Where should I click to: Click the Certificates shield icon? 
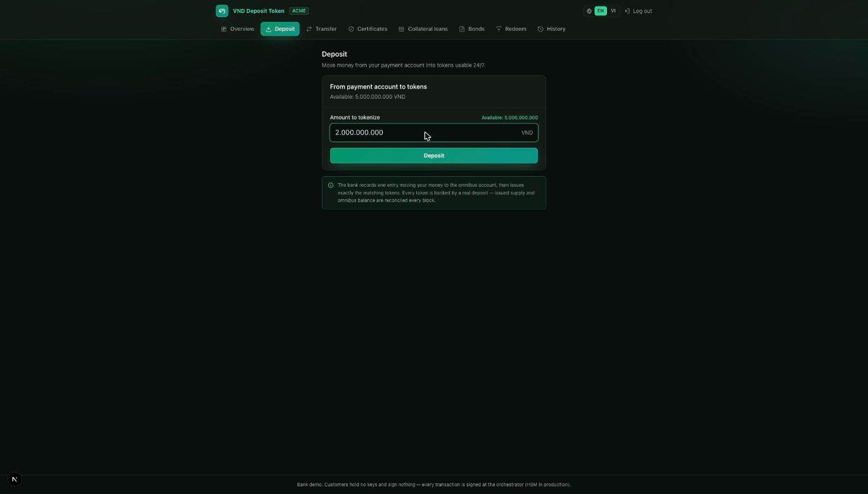click(351, 29)
